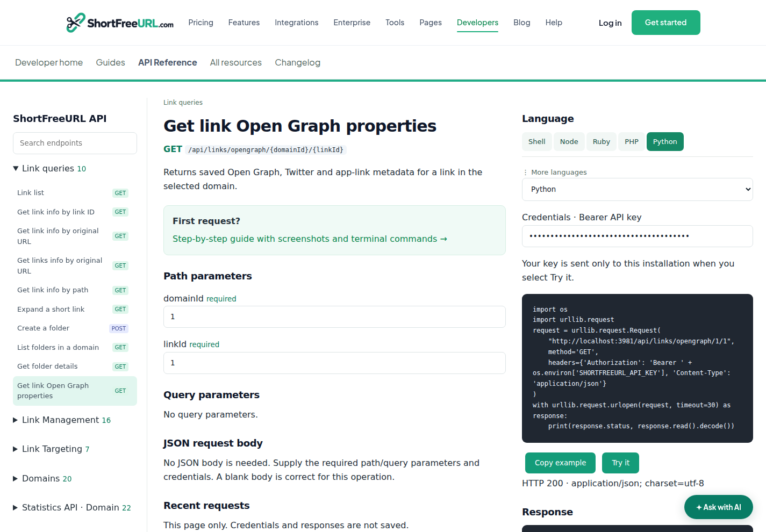
Task: Switch to the Guides tab
Action: [x=111, y=62]
